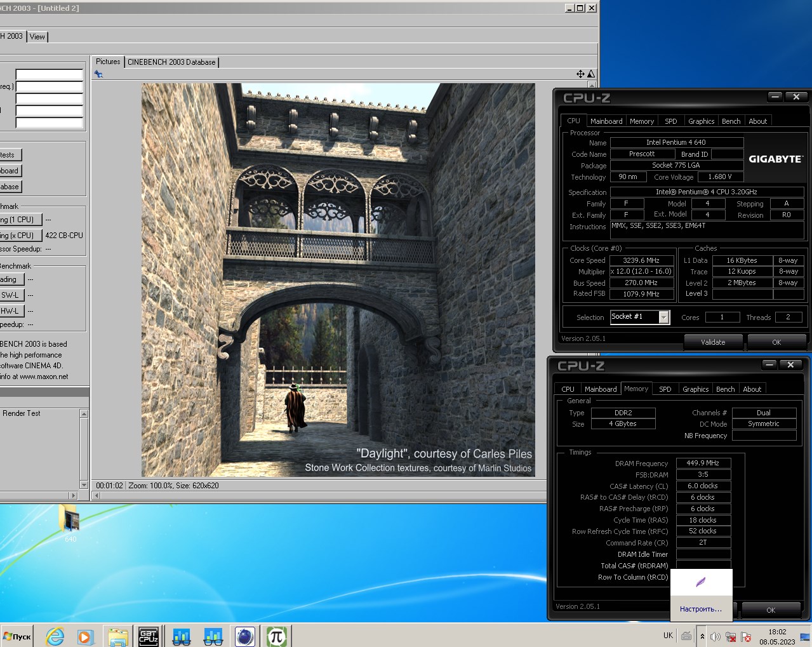Screen dimensions: 812x647
Task: Start the Rendering (1 CPU) benchmark
Action: [x=21, y=220]
